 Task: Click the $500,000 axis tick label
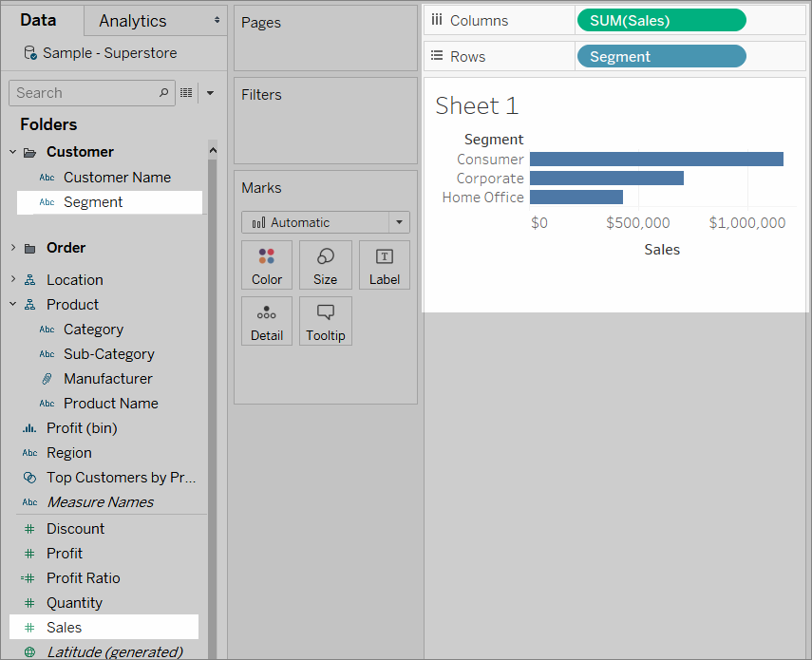[x=638, y=223]
